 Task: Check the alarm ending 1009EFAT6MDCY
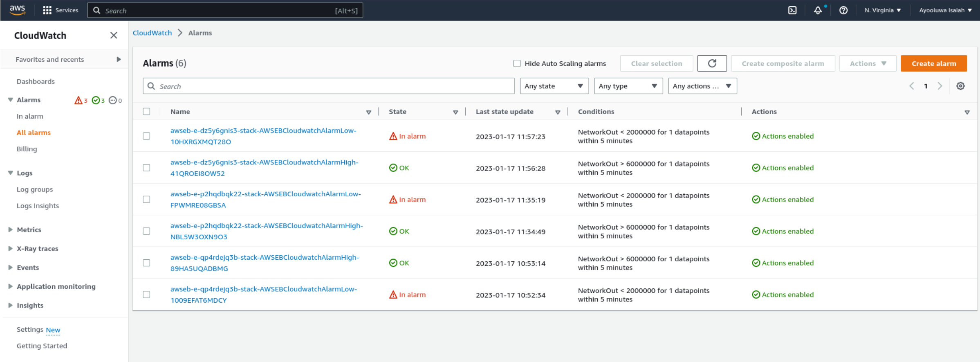(x=146, y=295)
